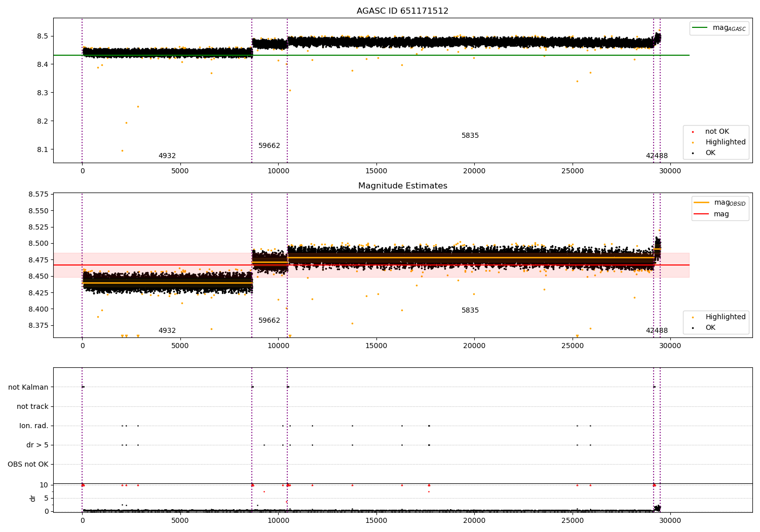Select the green mag AGASC legend entry
The width and height of the screenshot is (760, 532).
719,28
